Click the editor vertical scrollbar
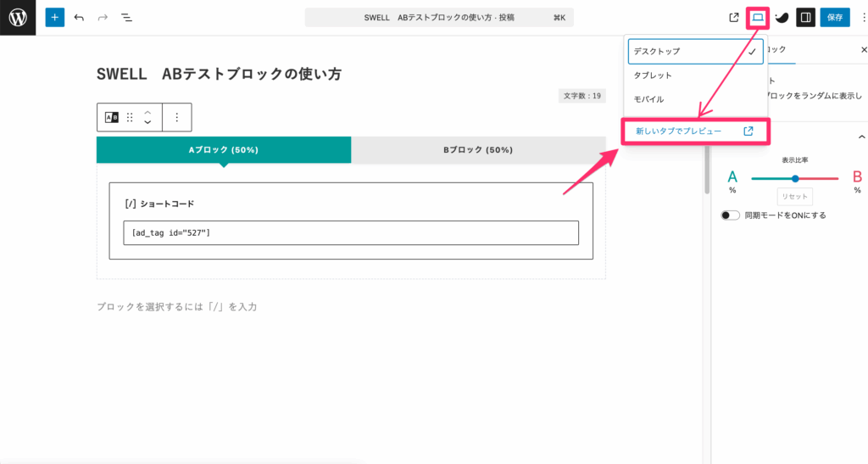Viewport: 868px width, 464px height. coord(707,171)
